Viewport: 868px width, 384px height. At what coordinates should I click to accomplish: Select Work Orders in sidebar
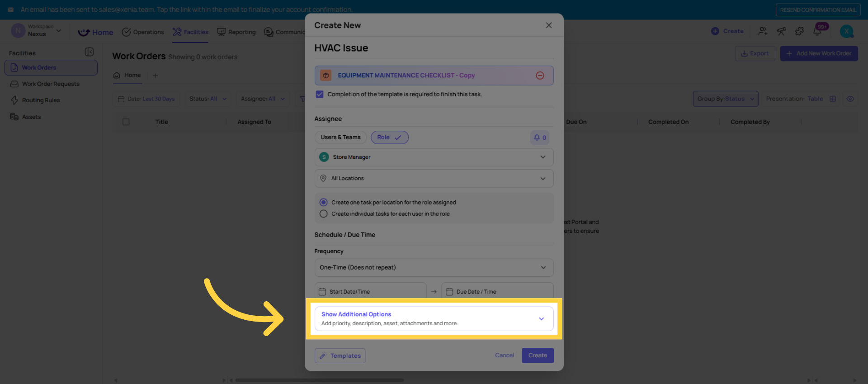tap(51, 67)
